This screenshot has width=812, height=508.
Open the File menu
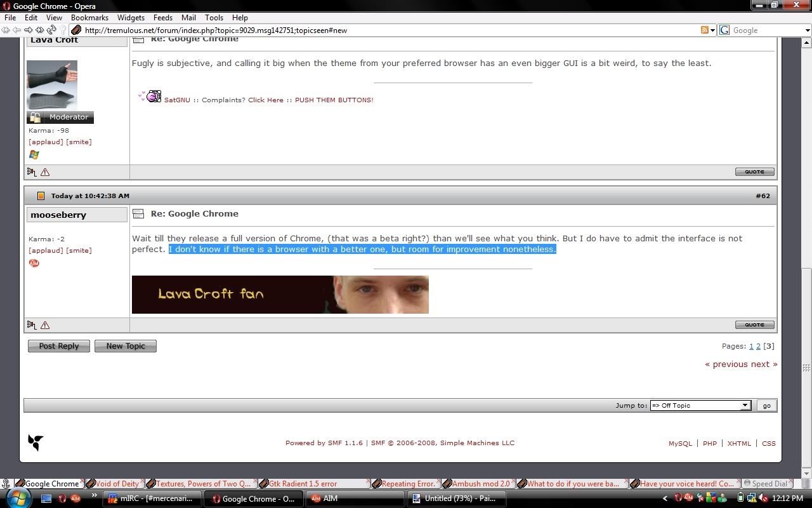point(10,17)
